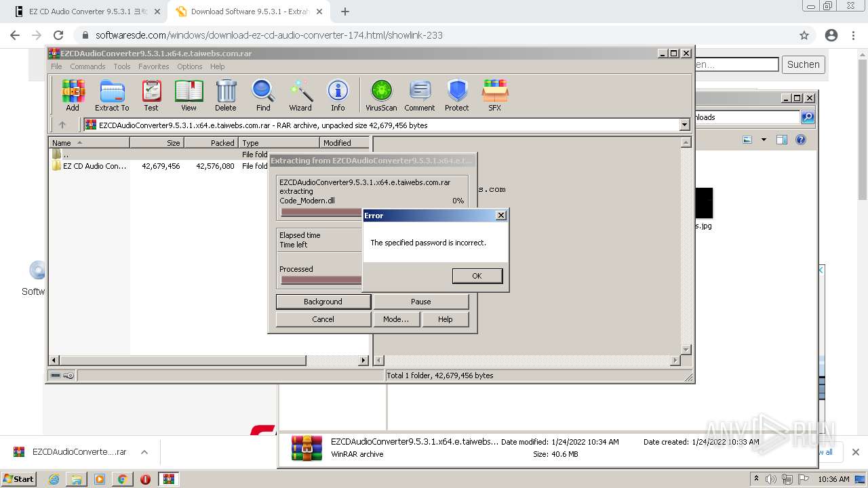Click the website search input field
Screen dimensions: 868x488
click(x=736, y=64)
